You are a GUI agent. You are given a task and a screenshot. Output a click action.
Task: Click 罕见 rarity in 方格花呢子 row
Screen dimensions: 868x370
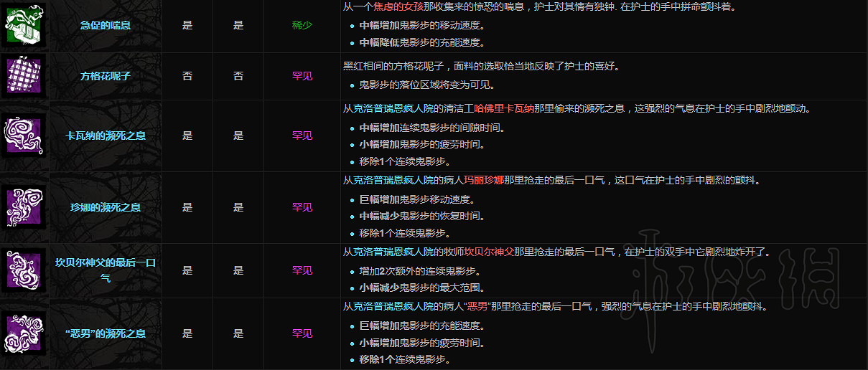pyautogui.click(x=302, y=75)
